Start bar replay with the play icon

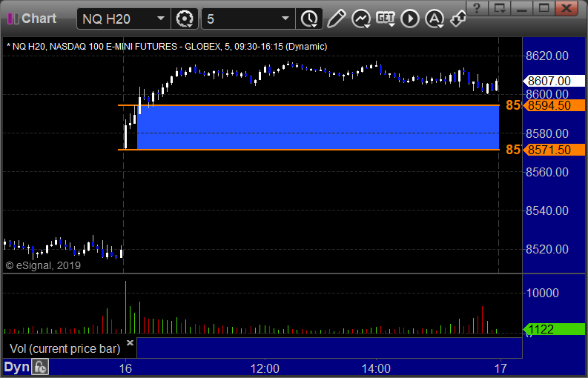pos(410,19)
